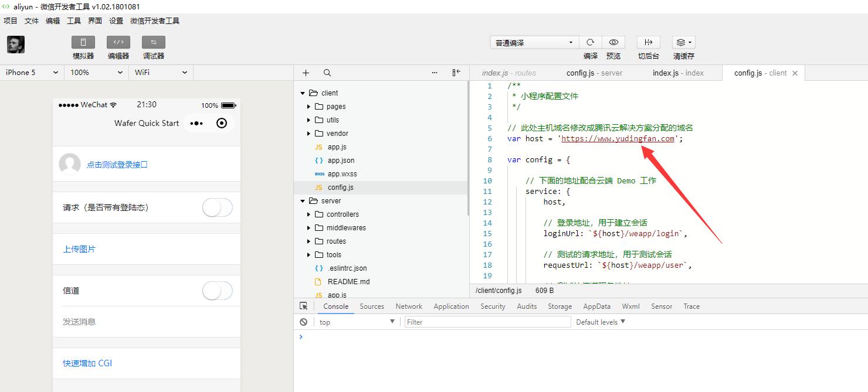Open the 界面 menu
Screen dimensions: 868x392
pos(95,21)
